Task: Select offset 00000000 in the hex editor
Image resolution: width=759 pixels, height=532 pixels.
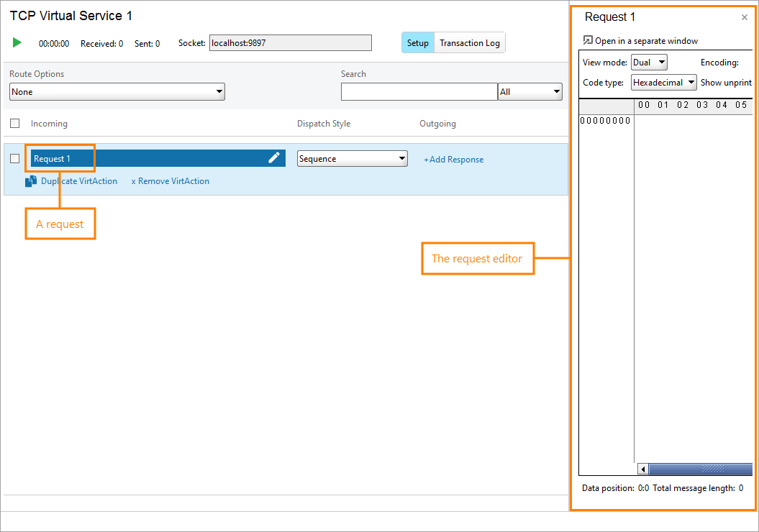Action: [x=605, y=120]
